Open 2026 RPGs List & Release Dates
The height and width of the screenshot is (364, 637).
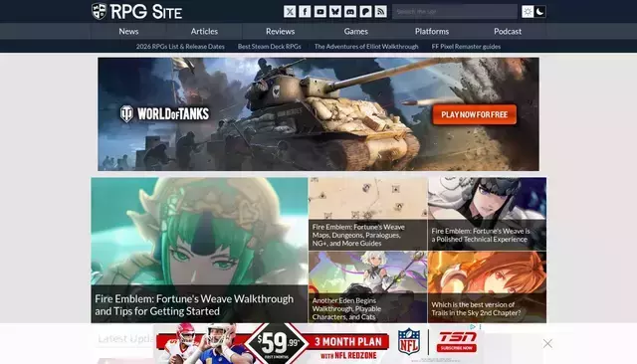tap(180, 47)
